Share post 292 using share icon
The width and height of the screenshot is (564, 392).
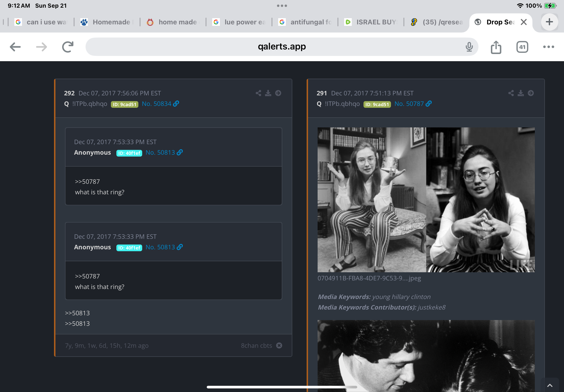click(258, 93)
